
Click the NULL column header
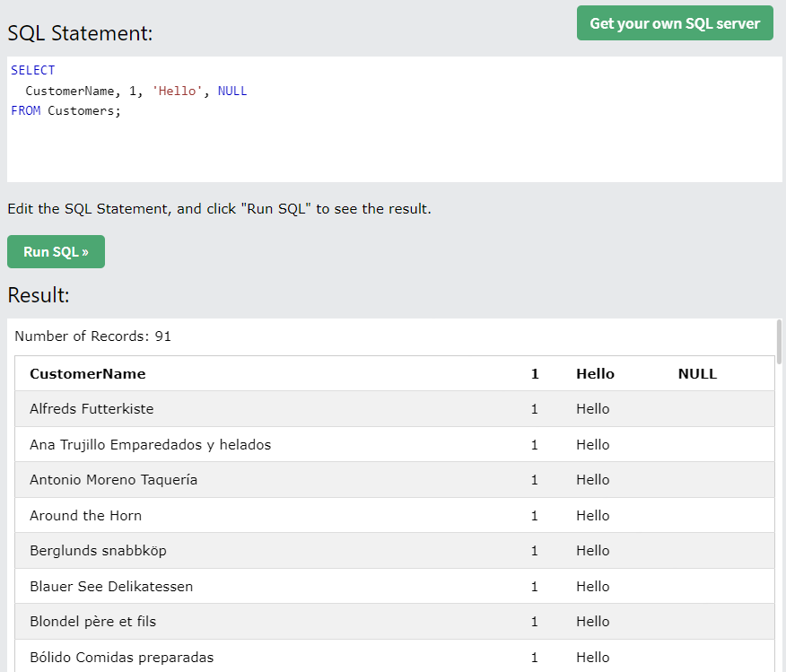pos(697,374)
